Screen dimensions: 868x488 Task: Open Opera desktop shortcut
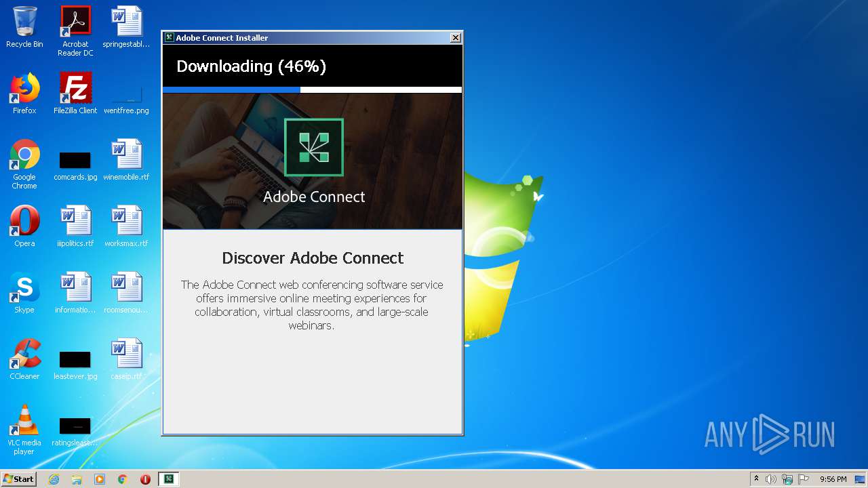click(24, 226)
